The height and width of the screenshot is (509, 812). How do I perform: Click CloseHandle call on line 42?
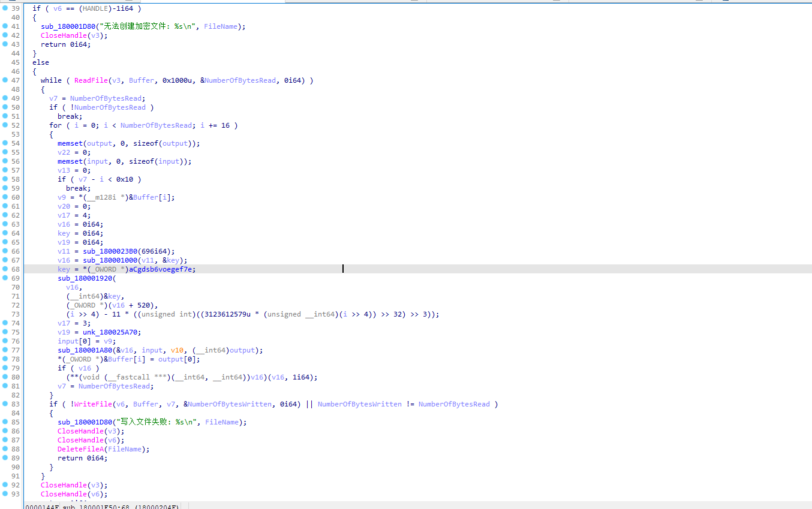click(x=64, y=35)
